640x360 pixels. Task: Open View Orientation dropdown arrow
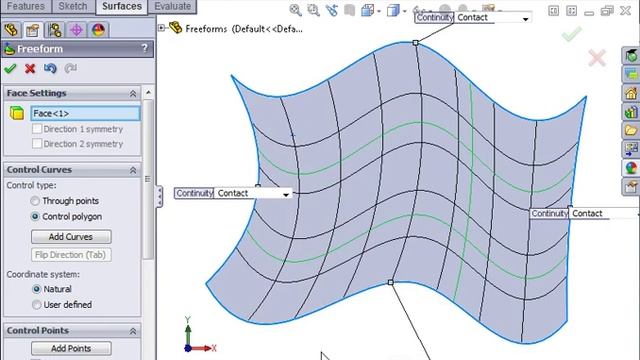coord(379,11)
